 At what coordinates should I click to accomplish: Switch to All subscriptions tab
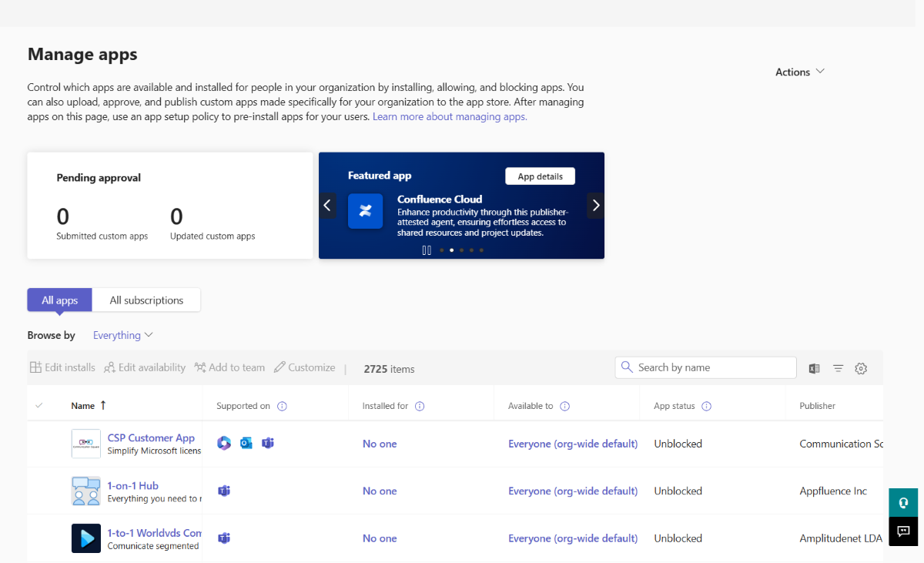point(146,300)
